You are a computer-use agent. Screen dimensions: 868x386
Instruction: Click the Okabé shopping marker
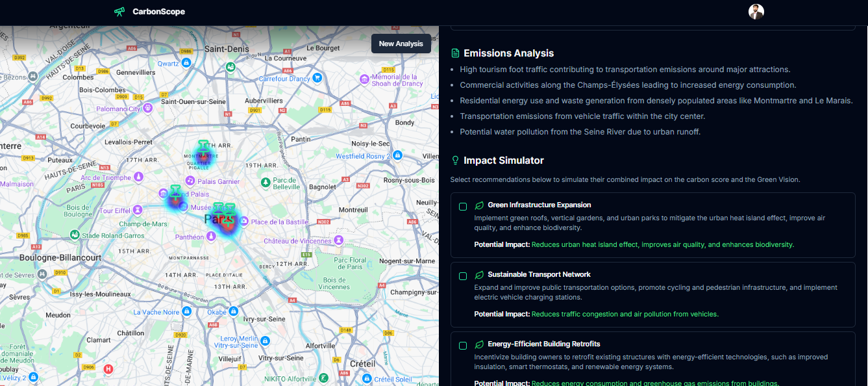click(x=235, y=312)
